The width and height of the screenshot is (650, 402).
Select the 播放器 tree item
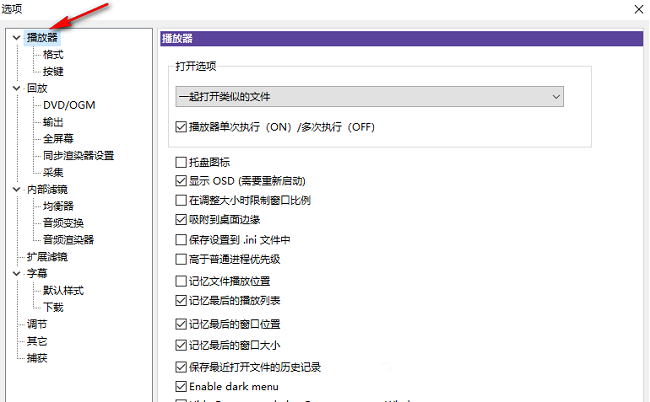pyautogui.click(x=42, y=38)
